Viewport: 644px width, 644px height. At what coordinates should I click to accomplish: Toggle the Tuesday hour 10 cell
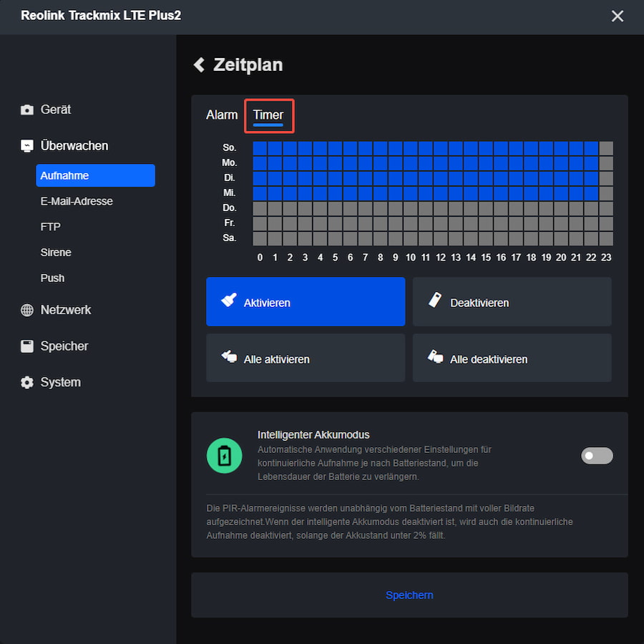(411, 178)
